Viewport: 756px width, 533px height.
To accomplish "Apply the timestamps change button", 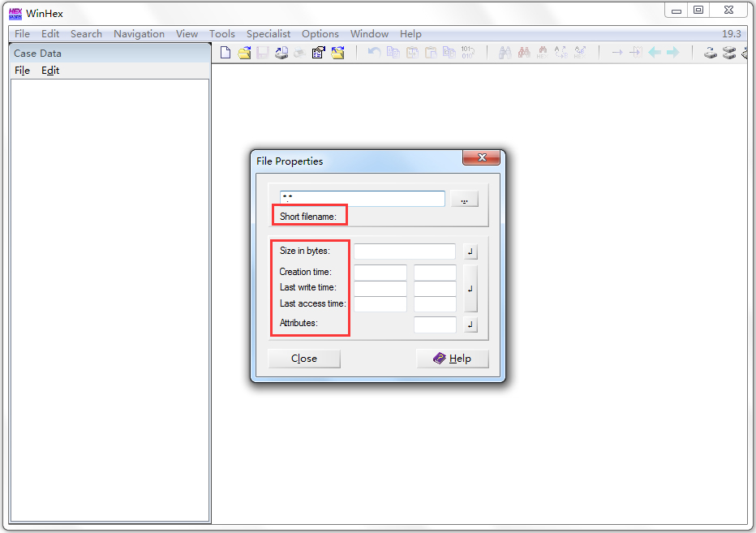I will pyautogui.click(x=470, y=289).
